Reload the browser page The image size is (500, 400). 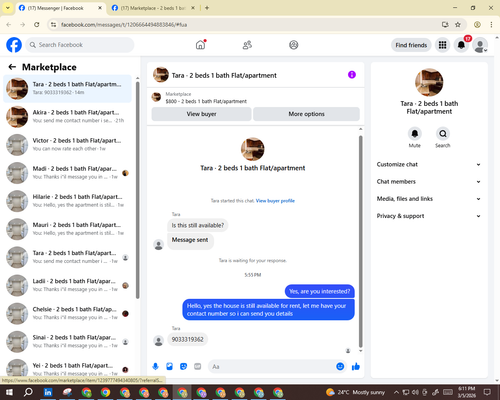(x=37, y=24)
